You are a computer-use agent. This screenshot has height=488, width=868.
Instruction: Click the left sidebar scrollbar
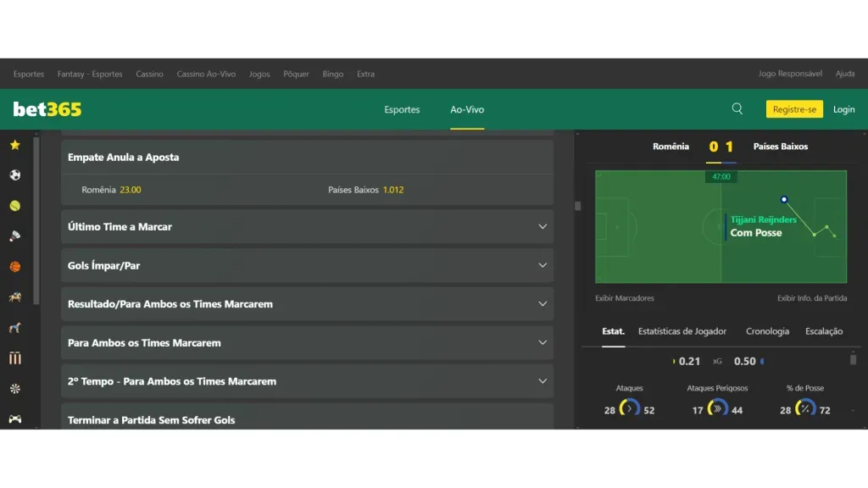(36, 220)
